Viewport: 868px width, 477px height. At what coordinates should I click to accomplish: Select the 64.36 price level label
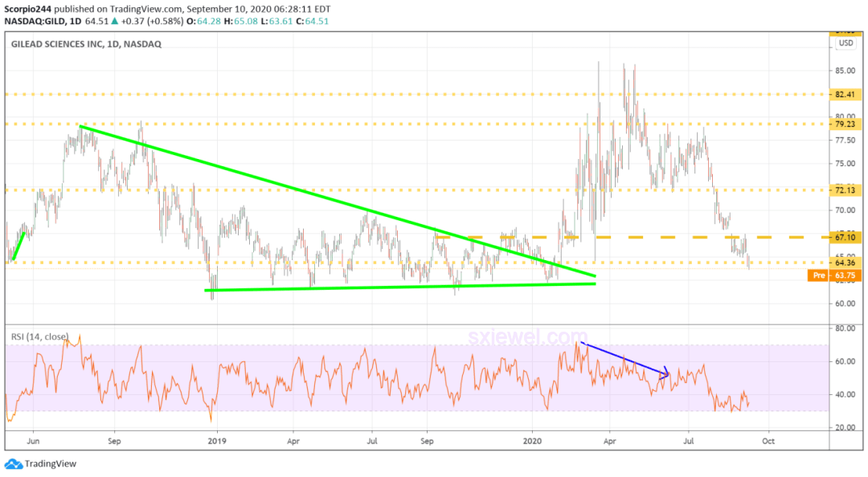click(x=845, y=263)
